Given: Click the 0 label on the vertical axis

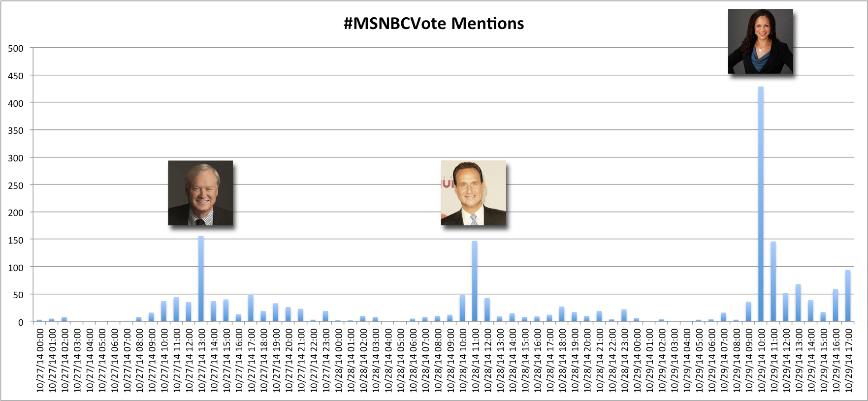Looking at the screenshot, I should pyautogui.click(x=21, y=322).
